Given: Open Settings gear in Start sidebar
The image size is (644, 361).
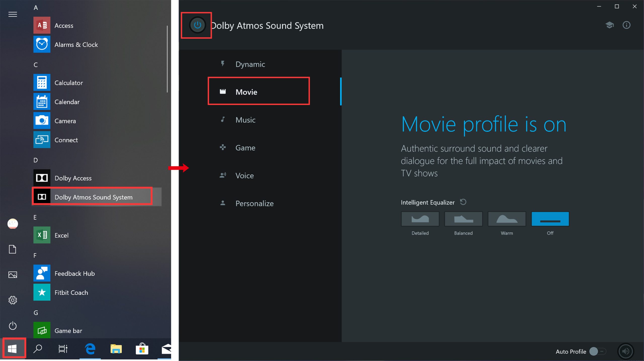Looking at the screenshot, I should tap(13, 300).
